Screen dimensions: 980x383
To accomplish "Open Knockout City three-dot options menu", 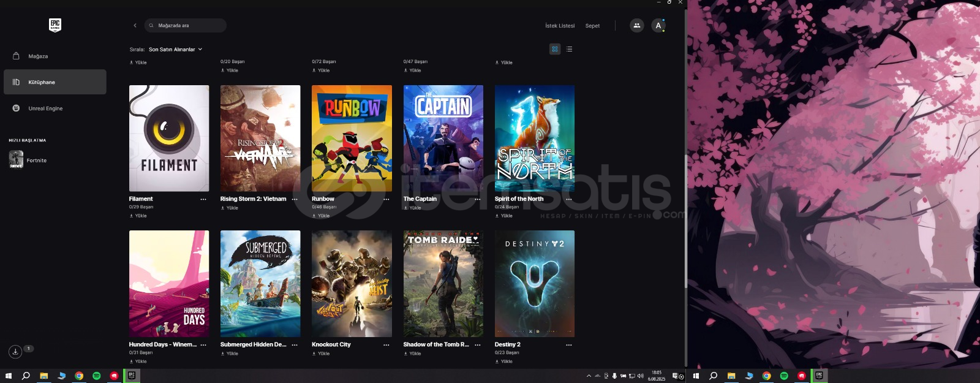I will pos(386,345).
